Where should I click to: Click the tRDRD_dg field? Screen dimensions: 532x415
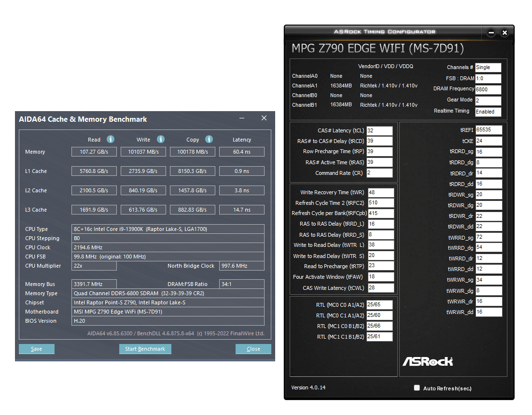point(489,162)
